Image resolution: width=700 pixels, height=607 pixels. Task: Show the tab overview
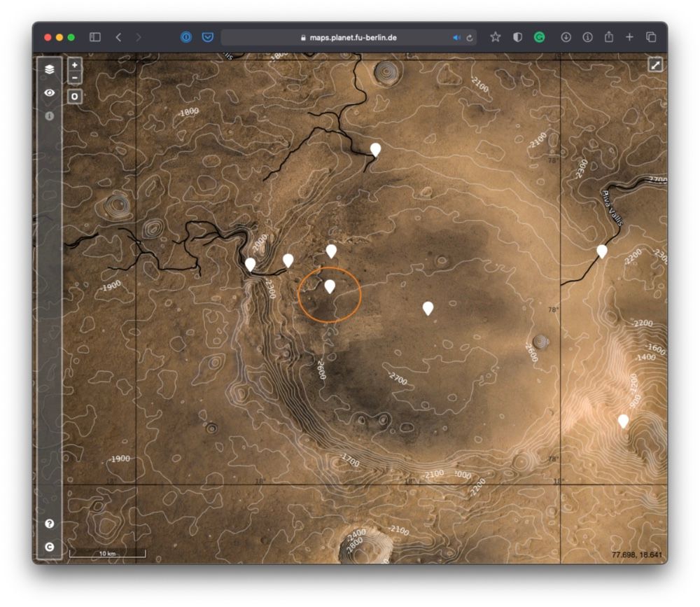[x=651, y=37]
